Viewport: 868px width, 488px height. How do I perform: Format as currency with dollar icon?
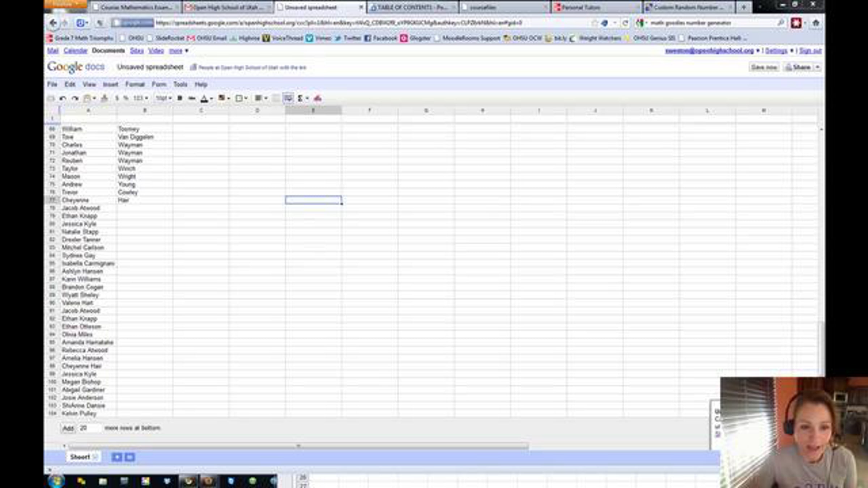[x=117, y=98]
